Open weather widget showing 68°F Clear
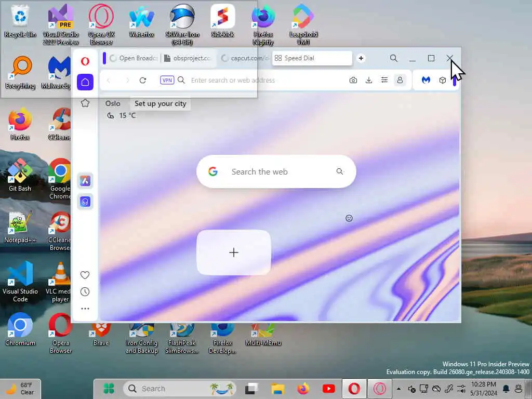 (21, 389)
